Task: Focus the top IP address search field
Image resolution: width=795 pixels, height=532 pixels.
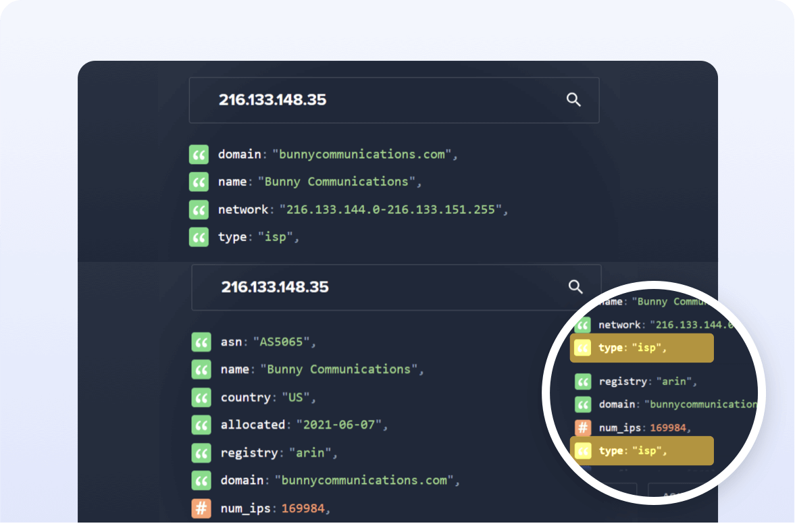Action: point(378,100)
